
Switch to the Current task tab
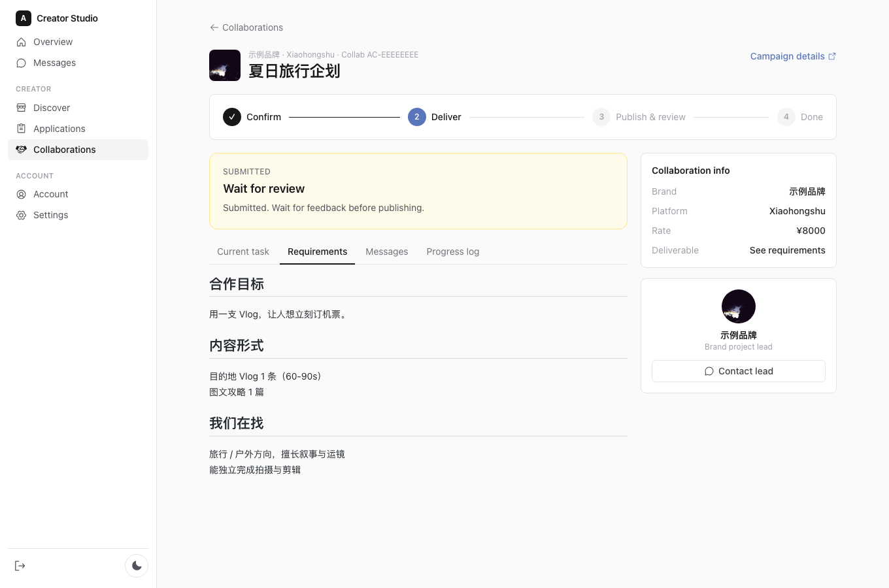[x=243, y=252]
